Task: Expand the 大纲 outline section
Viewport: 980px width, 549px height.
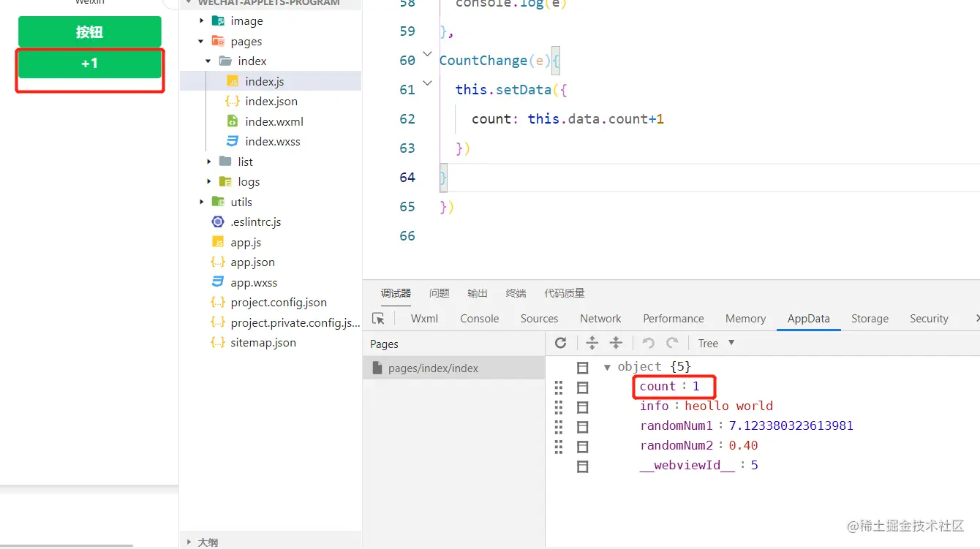Action: coord(190,542)
